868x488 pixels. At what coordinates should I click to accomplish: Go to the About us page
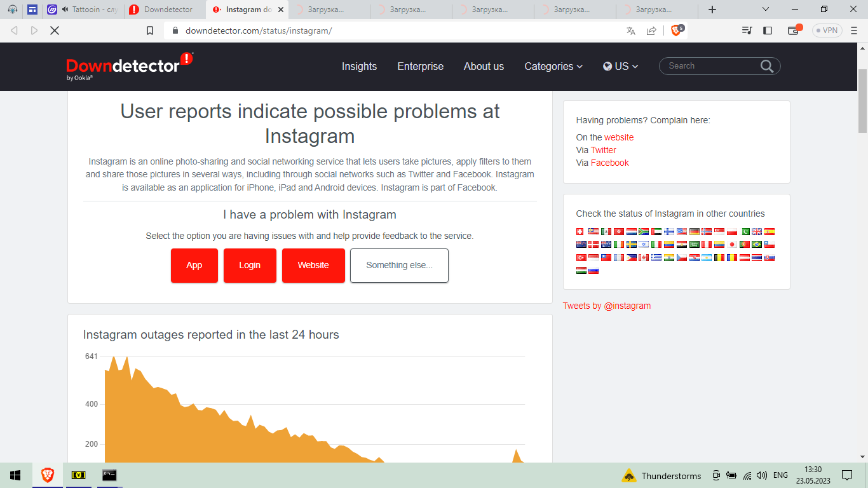(484, 67)
